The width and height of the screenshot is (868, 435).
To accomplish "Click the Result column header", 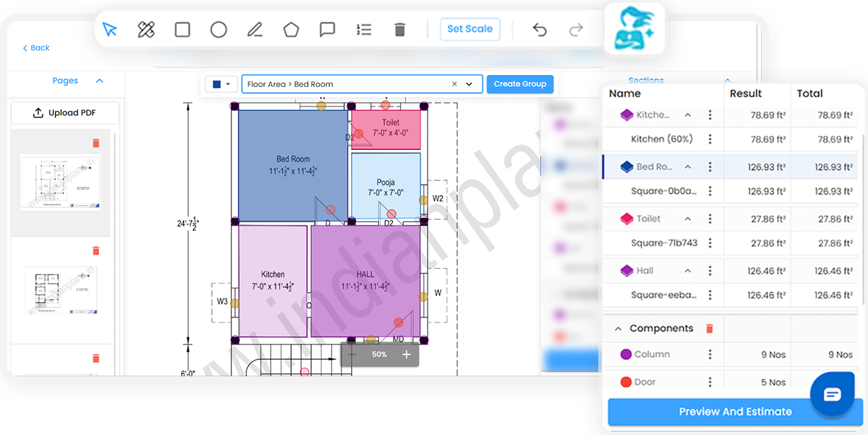I will [746, 93].
